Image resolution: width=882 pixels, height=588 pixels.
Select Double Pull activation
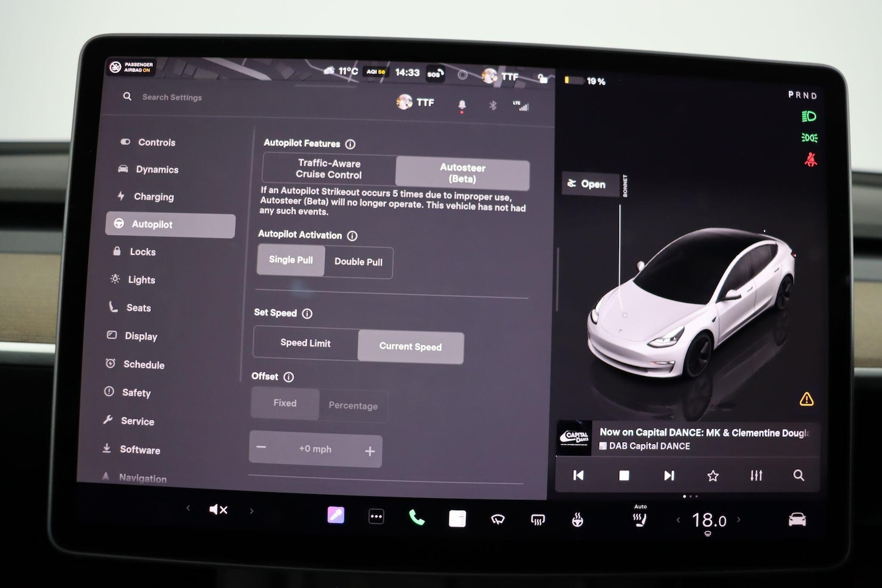pos(359,262)
